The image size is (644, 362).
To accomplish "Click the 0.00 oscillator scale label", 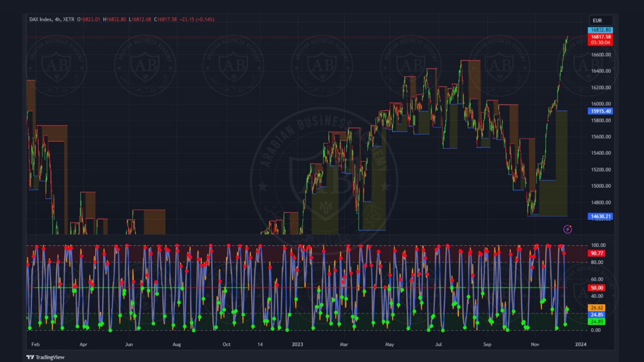I will (596, 330).
